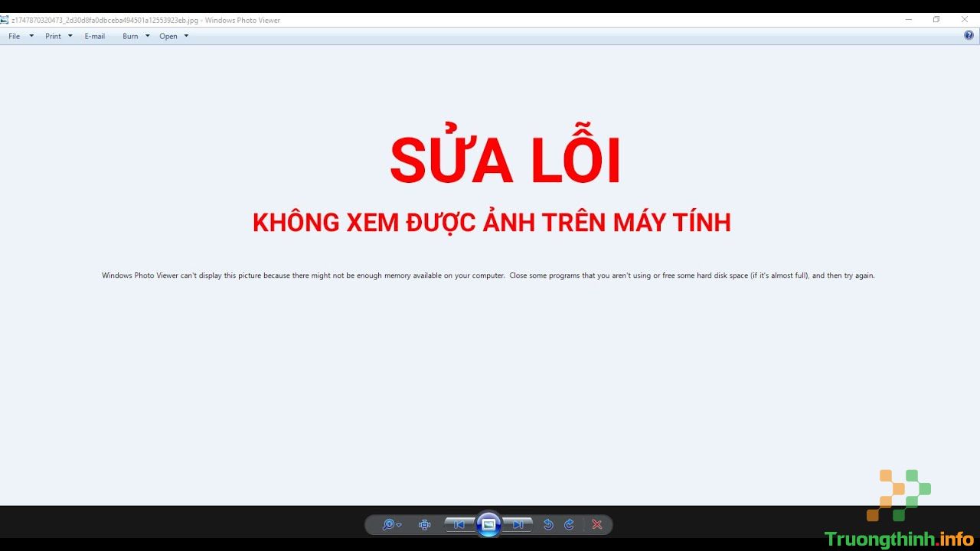
Task: Restore down the Photo Viewer window
Action: point(936,20)
